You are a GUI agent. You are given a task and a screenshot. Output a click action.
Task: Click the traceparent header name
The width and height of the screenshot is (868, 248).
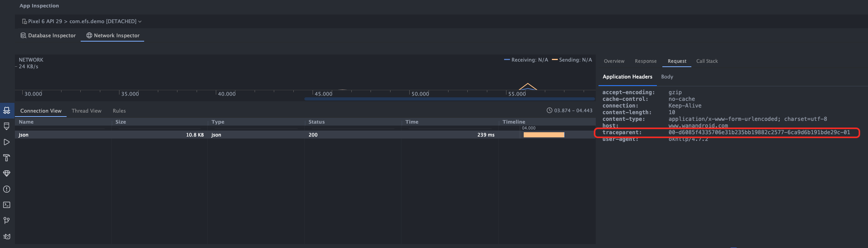coord(622,132)
